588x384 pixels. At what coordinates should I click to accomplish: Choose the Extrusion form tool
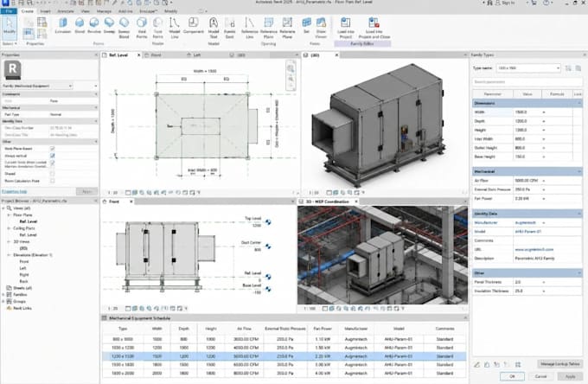point(63,26)
